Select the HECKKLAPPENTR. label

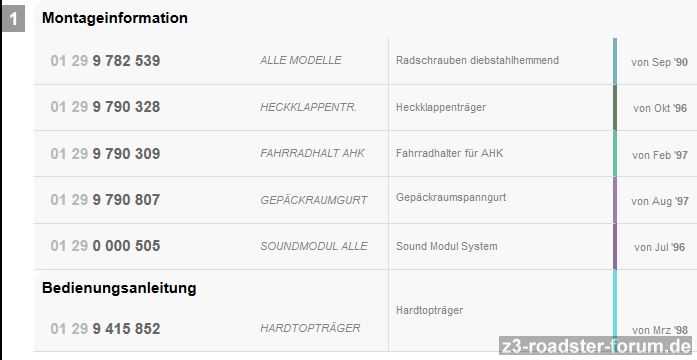308,107
